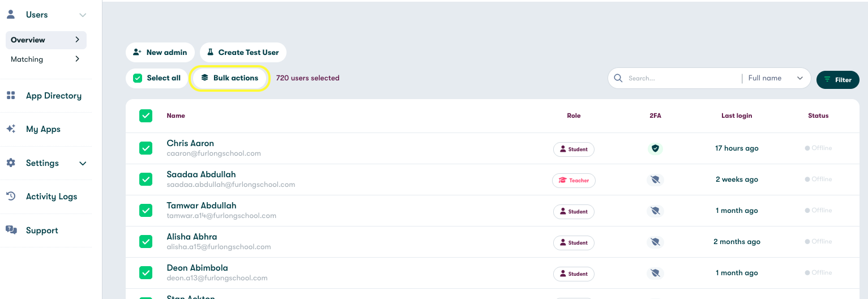Click the New admin button

tap(160, 52)
